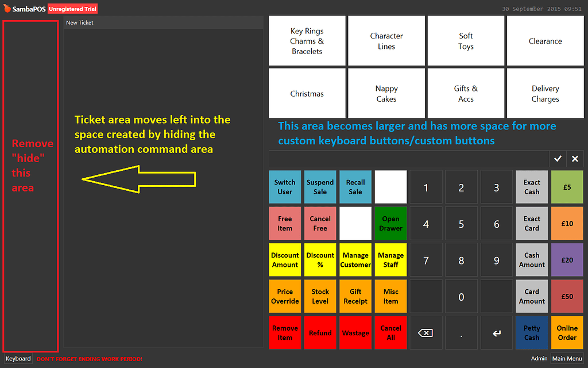The width and height of the screenshot is (588, 368).
Task: Recall a suspended sale
Action: click(x=355, y=186)
